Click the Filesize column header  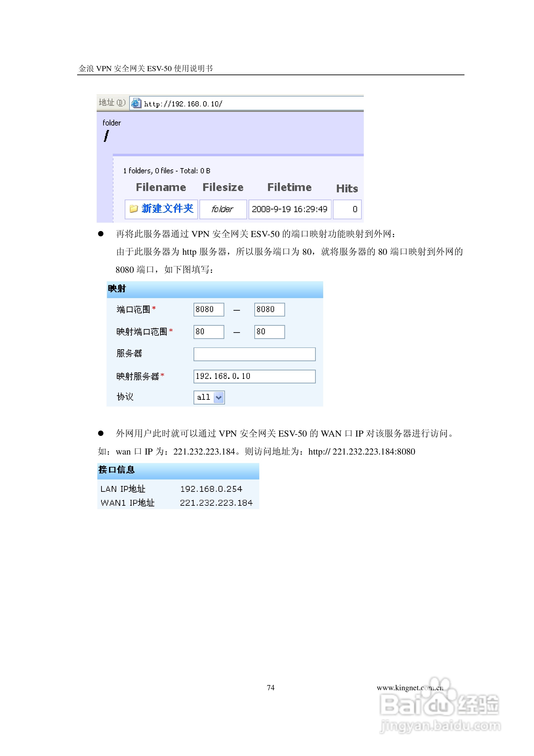[223, 187]
